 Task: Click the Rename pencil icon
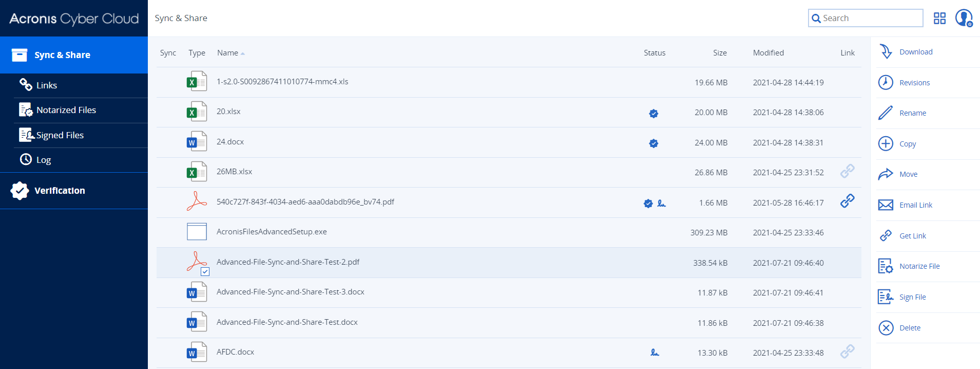(886, 113)
